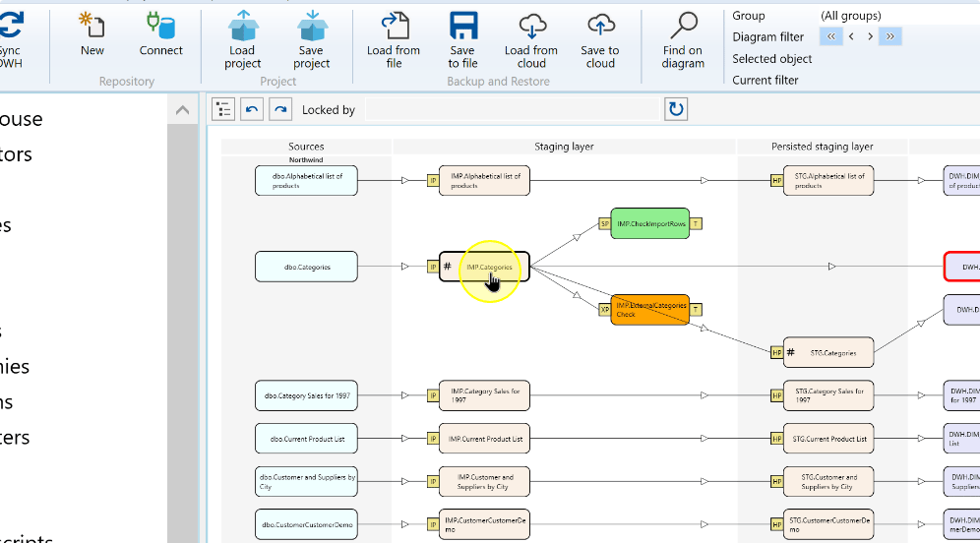The height and width of the screenshot is (543, 980).
Task: Click the HP badge of STG.Alphabetical list
Action: click(777, 181)
